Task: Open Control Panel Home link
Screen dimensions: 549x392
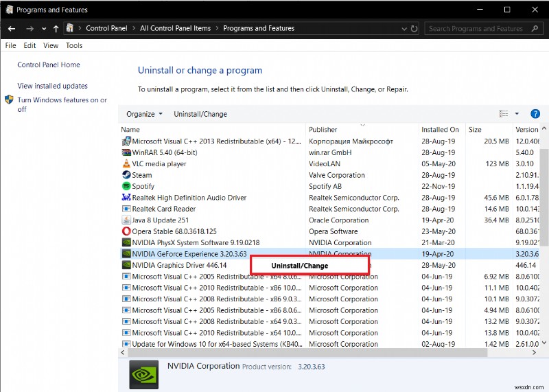Action: click(49, 65)
